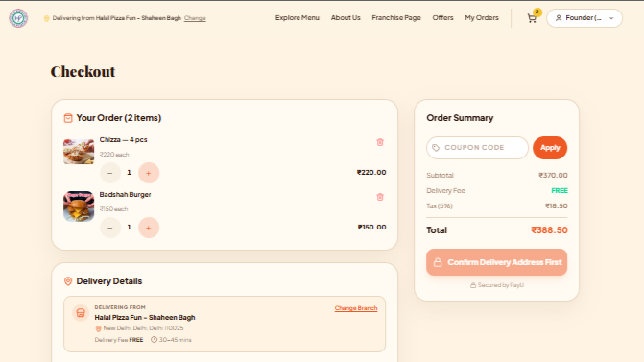Click the Your Order bag icon

(x=68, y=118)
